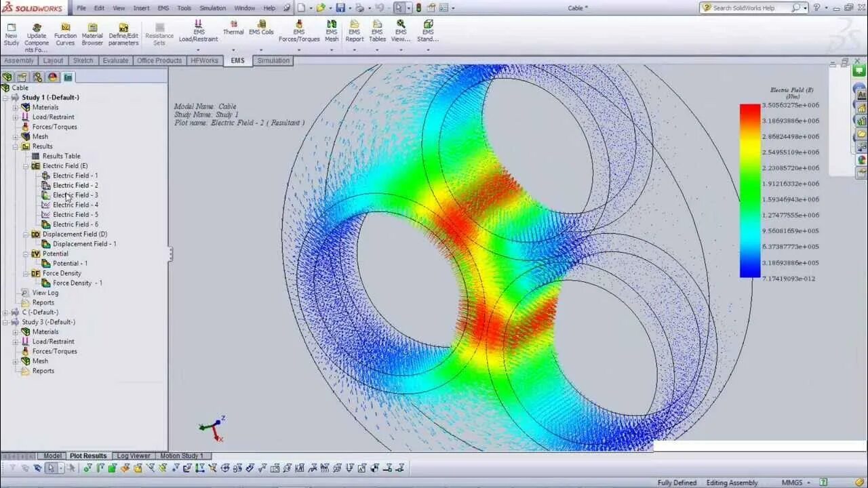This screenshot has width=868, height=488.
Task: Collapse the Displacement Field (D) folder
Action: pos(26,234)
